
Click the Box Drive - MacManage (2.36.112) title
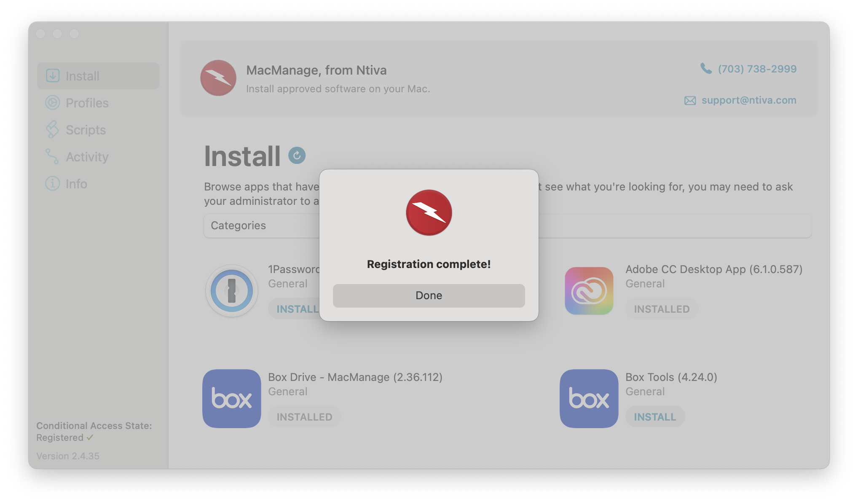[355, 377]
